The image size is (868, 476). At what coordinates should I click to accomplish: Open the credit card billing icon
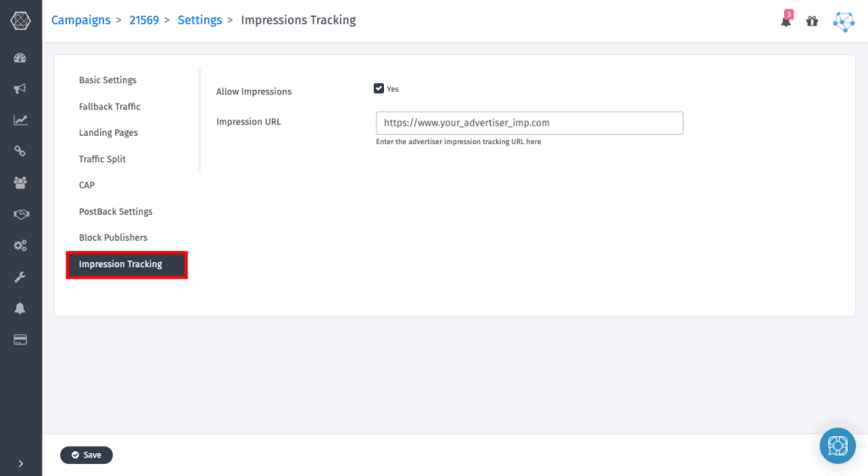20,339
